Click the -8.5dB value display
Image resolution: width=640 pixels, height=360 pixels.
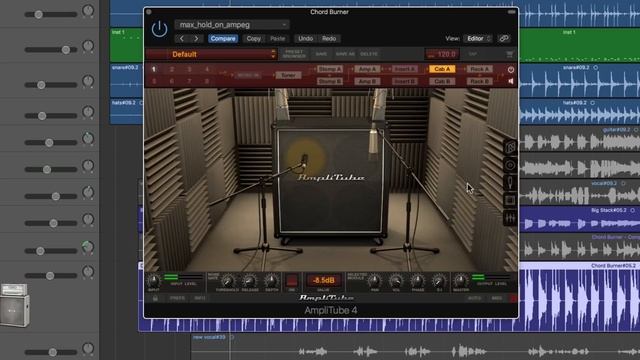tap(323, 280)
